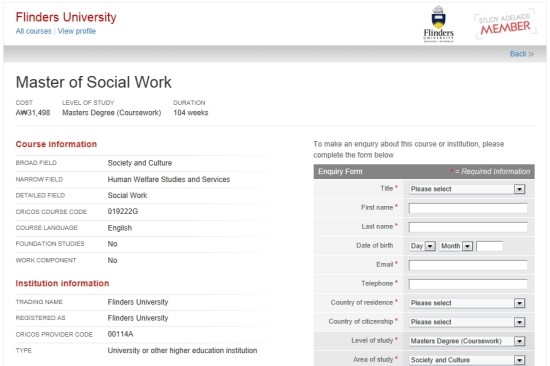The height and width of the screenshot is (366, 550).
Task: Focus the First name input field
Action: coord(468,208)
